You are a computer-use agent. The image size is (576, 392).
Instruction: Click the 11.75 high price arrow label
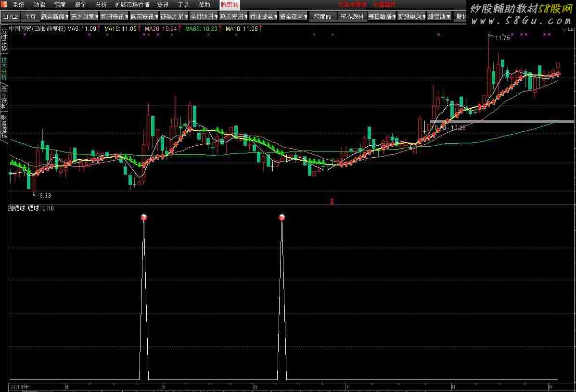pyautogui.click(x=499, y=38)
